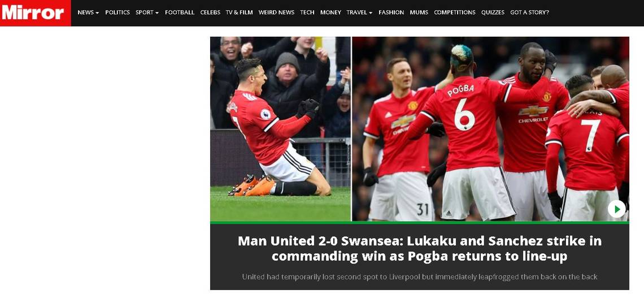Open the Man United 2-0 Swansea headline
Screen dimensions: 644x298
(419, 248)
